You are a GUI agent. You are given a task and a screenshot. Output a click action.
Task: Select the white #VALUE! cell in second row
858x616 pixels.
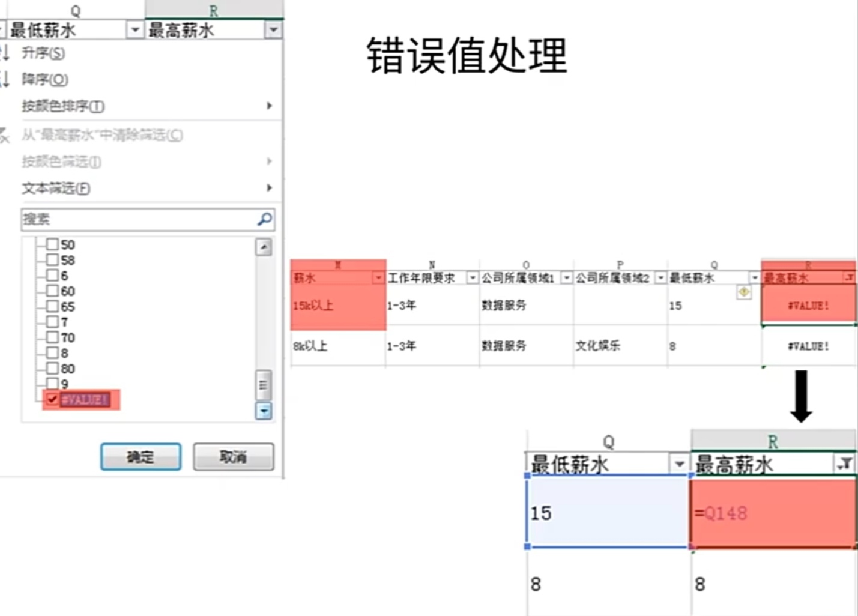[x=808, y=346]
